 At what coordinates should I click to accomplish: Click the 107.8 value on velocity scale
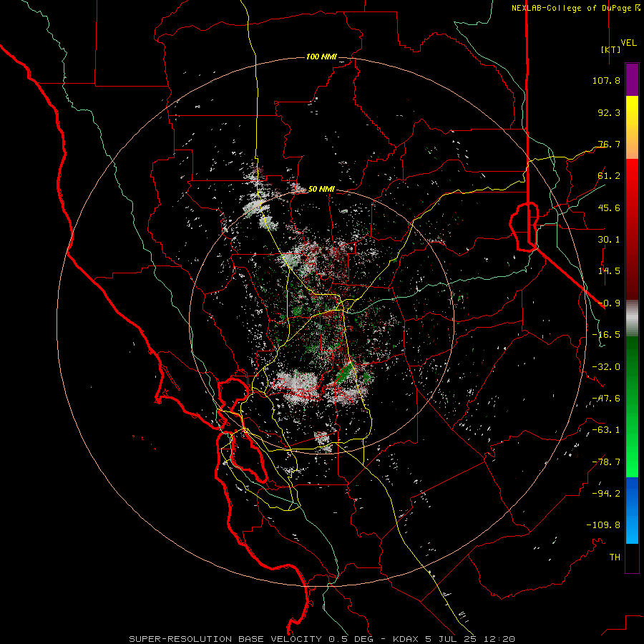coord(606,80)
